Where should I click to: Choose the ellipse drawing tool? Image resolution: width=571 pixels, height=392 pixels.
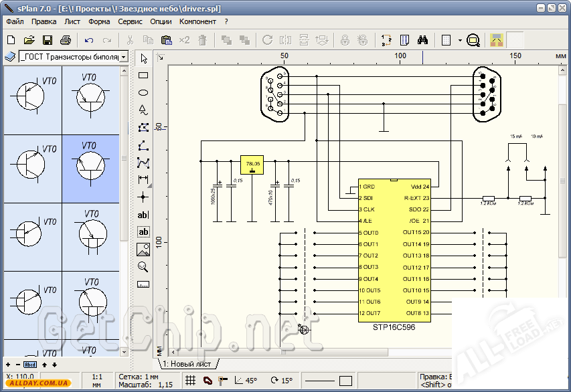click(143, 93)
